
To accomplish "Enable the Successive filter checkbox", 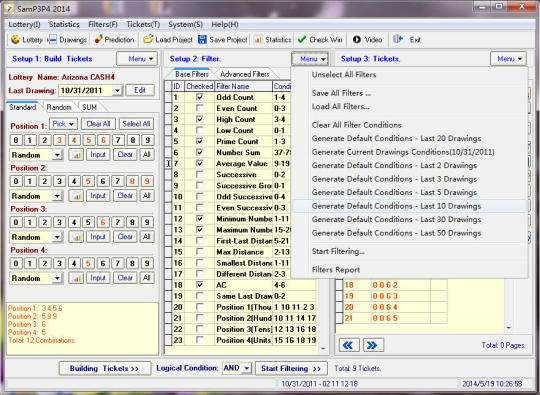I will pos(199,174).
